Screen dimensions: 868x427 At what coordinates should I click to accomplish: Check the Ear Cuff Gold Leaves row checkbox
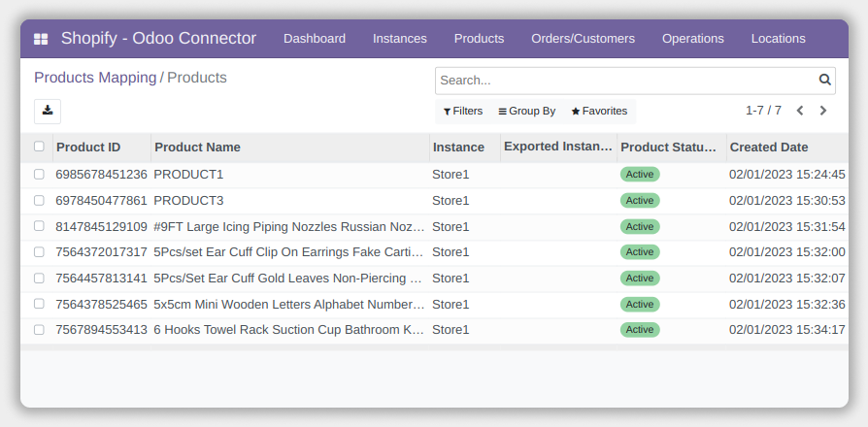(x=39, y=279)
